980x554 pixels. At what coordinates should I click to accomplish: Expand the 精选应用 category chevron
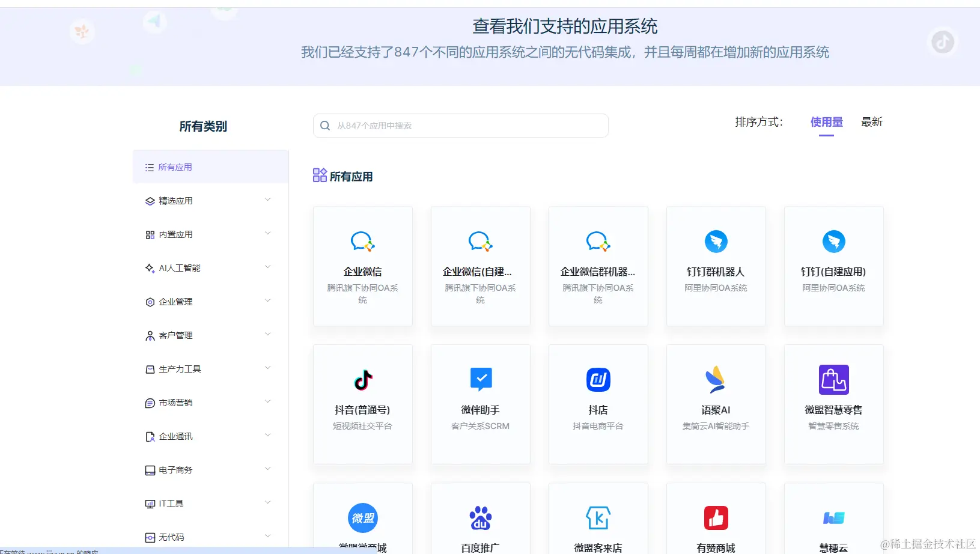268,199
